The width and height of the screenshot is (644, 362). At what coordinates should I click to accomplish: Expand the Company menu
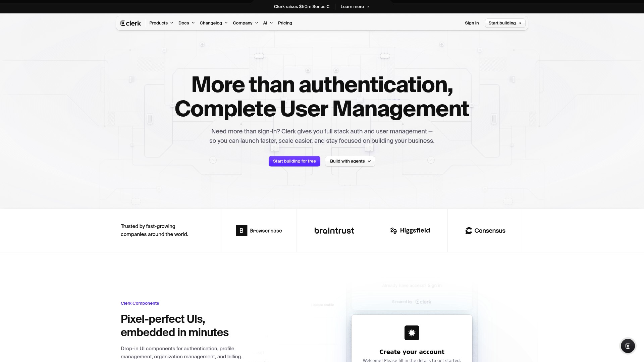point(245,23)
